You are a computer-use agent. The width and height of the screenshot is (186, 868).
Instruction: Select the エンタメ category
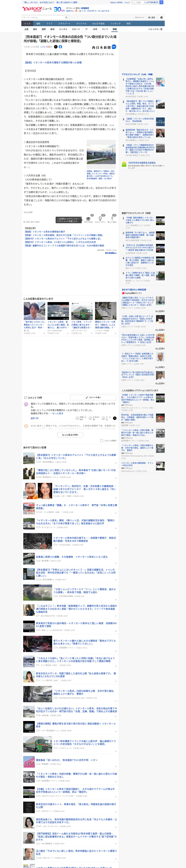coord(63,29)
